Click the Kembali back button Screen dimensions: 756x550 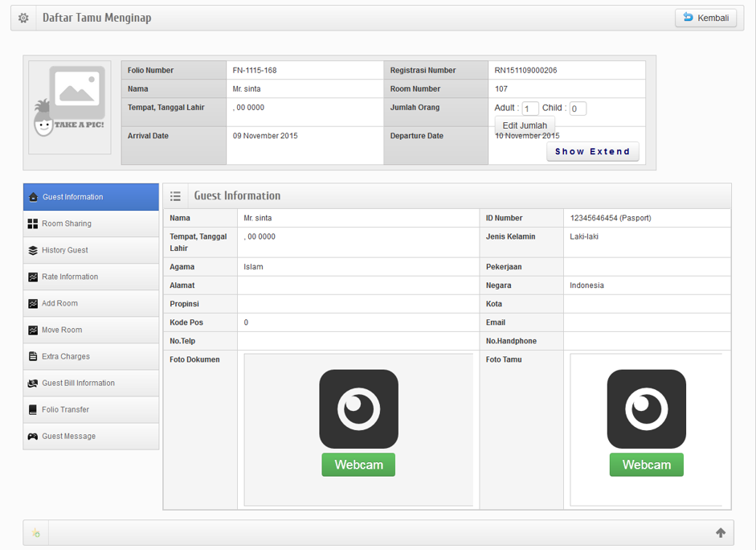point(705,18)
